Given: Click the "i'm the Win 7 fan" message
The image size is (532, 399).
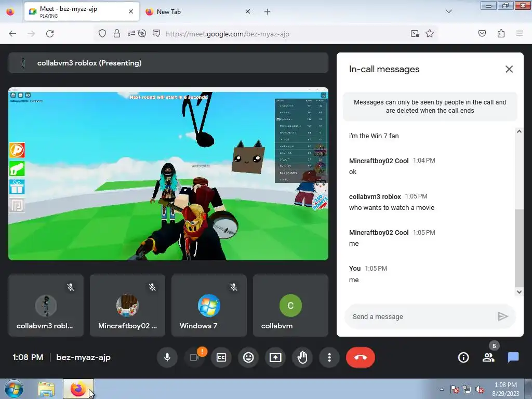Looking at the screenshot, I should coord(374,136).
